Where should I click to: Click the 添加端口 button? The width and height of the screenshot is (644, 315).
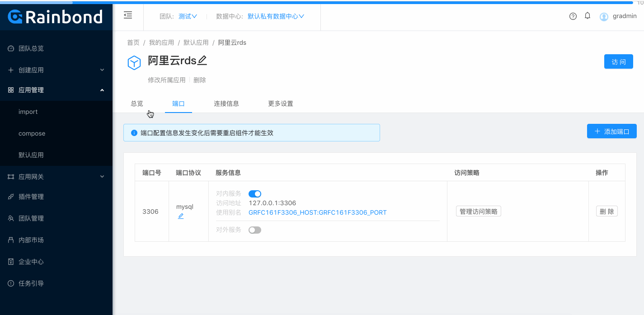611,131
